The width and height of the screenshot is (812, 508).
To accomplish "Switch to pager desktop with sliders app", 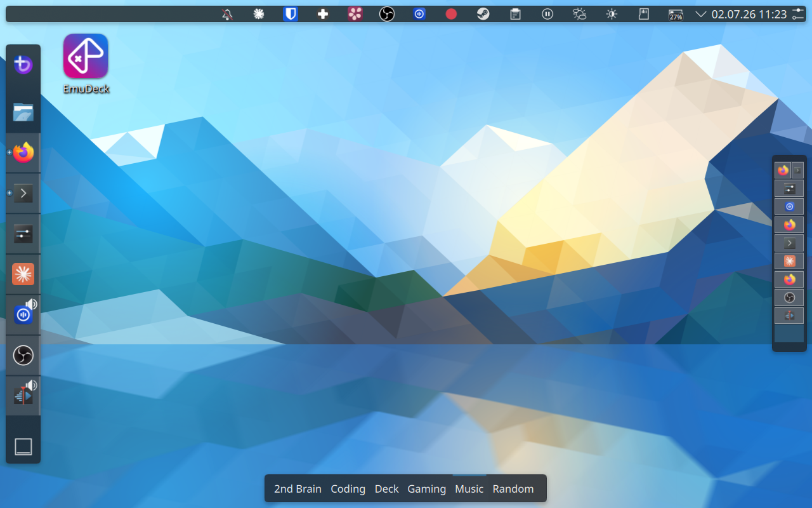I will coord(789,189).
